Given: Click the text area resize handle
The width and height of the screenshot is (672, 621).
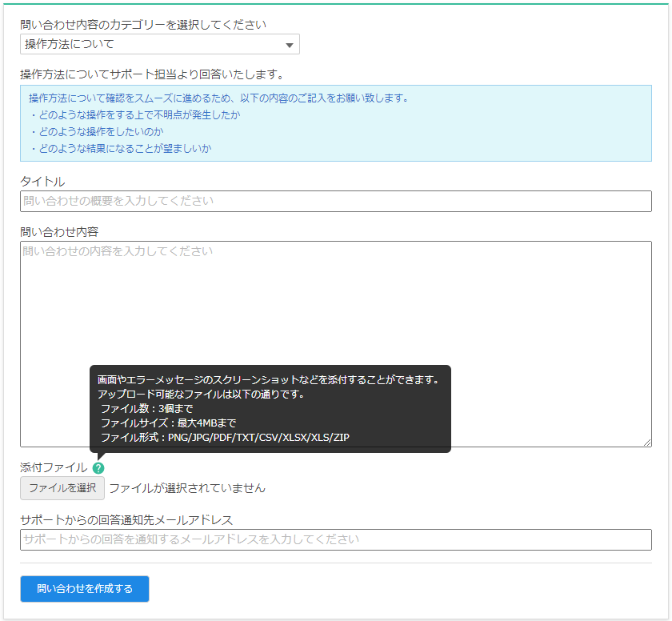Looking at the screenshot, I should pos(646,442).
